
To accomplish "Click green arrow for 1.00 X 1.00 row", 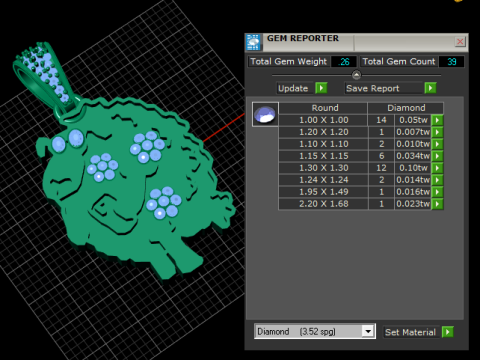I will coord(437,120).
